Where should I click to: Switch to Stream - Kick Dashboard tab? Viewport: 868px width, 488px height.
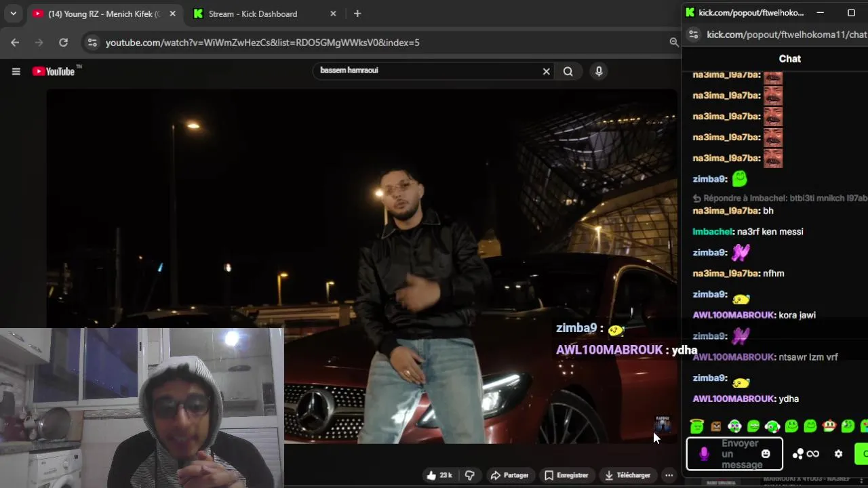click(x=252, y=14)
